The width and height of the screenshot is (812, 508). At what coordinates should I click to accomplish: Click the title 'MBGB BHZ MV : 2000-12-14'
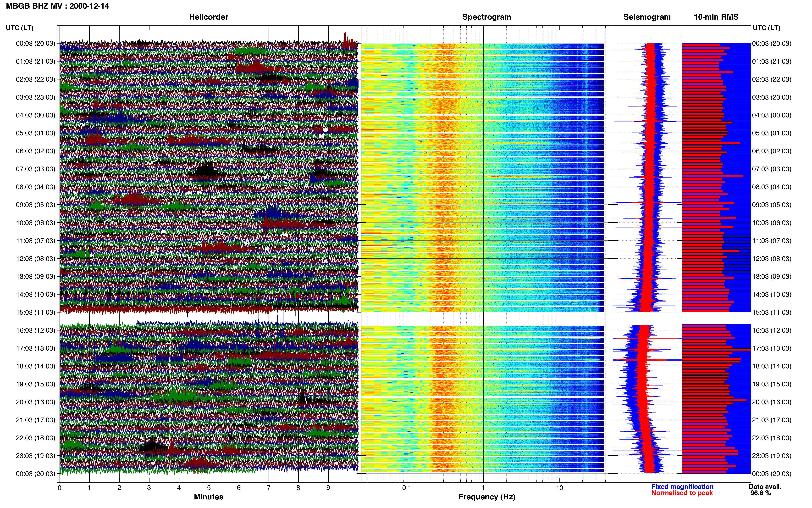click(x=57, y=6)
